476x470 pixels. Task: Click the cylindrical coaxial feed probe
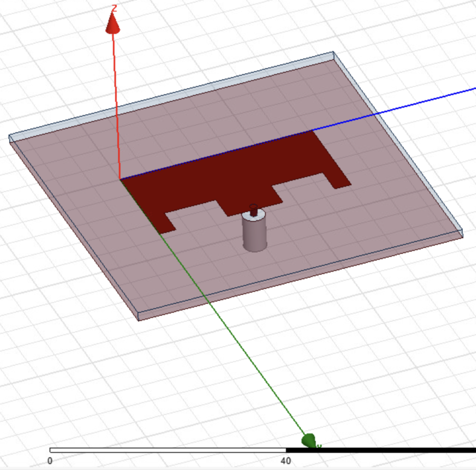coord(254,232)
